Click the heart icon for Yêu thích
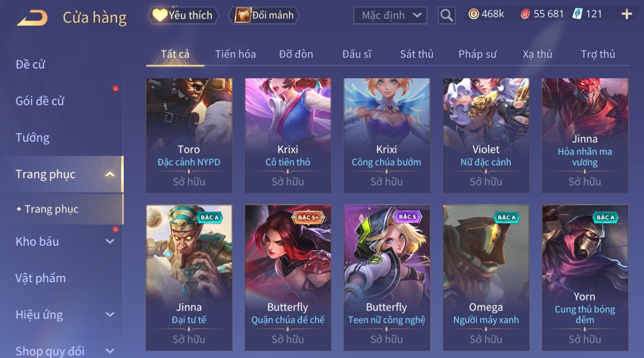This screenshot has width=644, height=358. pyautogui.click(x=160, y=15)
